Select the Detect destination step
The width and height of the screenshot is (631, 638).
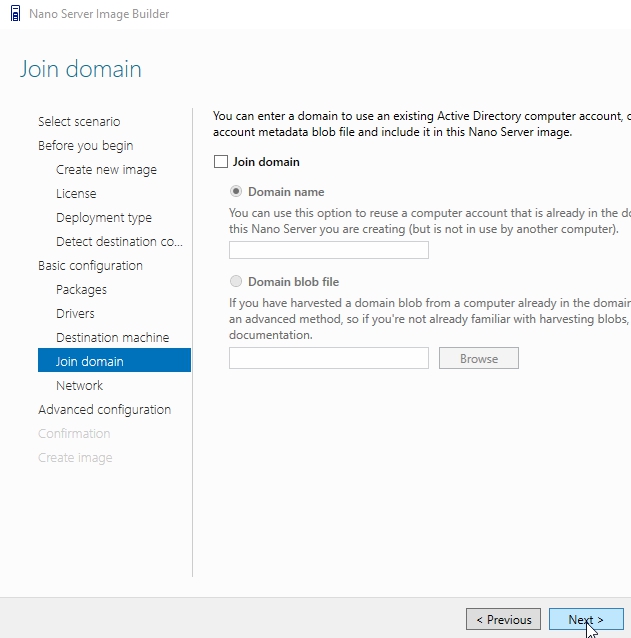point(119,242)
